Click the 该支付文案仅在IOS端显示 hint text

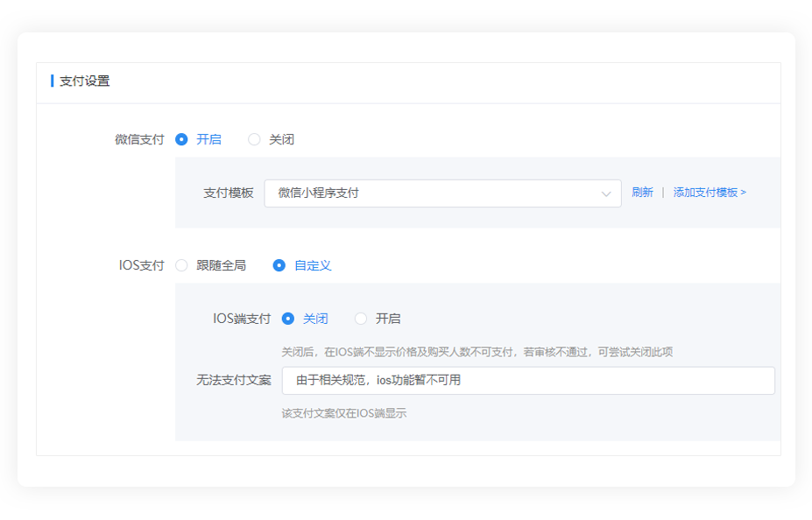(343, 413)
